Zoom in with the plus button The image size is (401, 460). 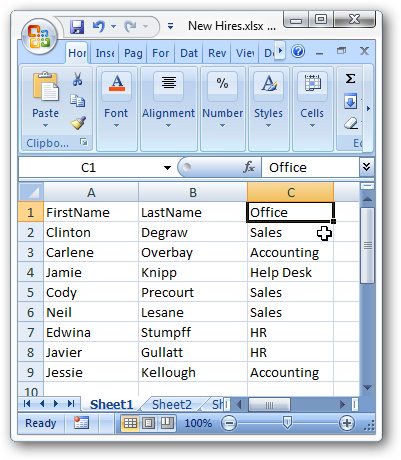coord(347,423)
